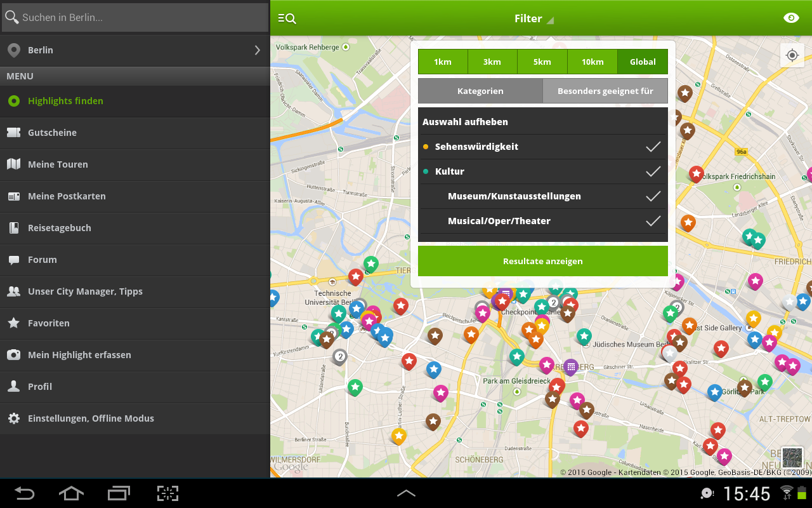Open the 'Meine Postkarten' menu entry
812x508 pixels.
click(134, 196)
